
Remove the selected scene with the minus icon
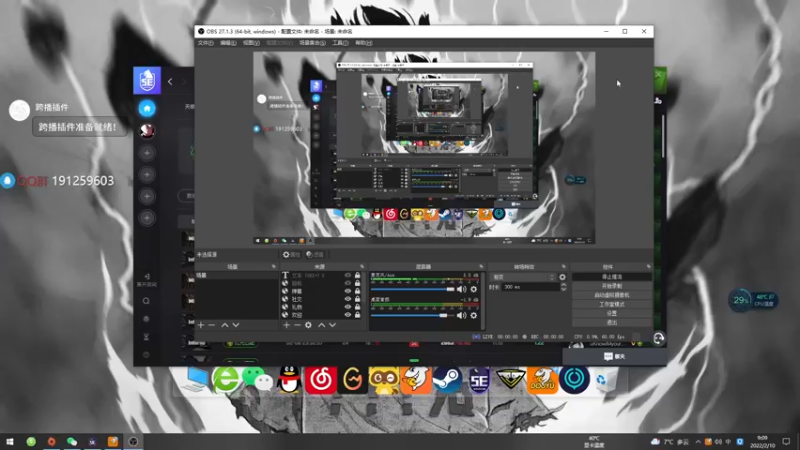click(212, 325)
